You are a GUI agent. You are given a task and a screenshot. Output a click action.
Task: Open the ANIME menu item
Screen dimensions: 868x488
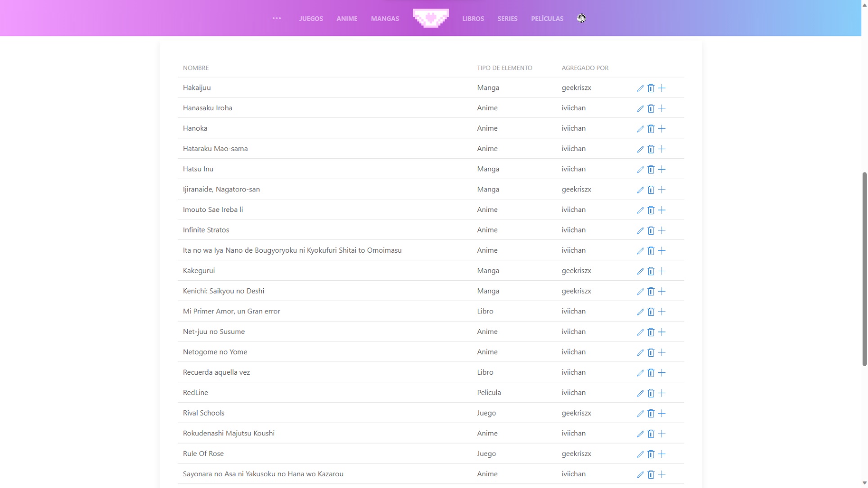346,18
